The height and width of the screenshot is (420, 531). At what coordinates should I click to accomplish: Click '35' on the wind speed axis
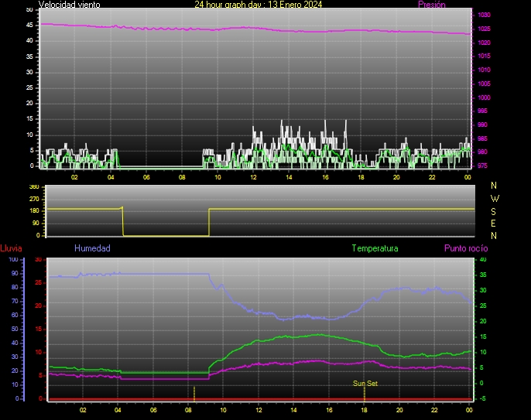(x=29, y=56)
